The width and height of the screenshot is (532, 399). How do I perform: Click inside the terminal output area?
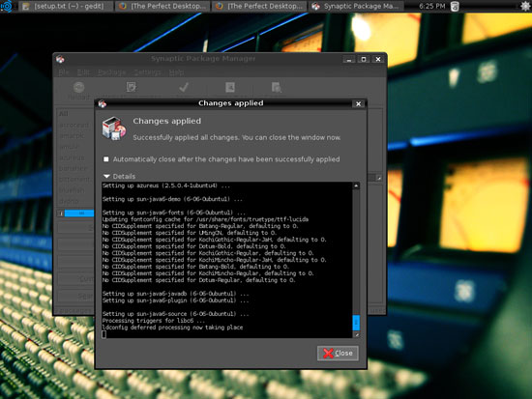(226, 260)
